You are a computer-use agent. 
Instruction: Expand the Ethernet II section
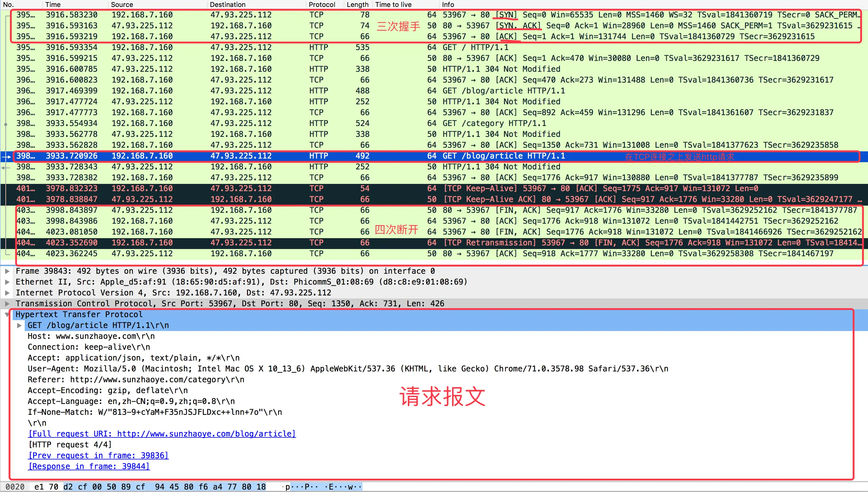pyautogui.click(x=8, y=282)
